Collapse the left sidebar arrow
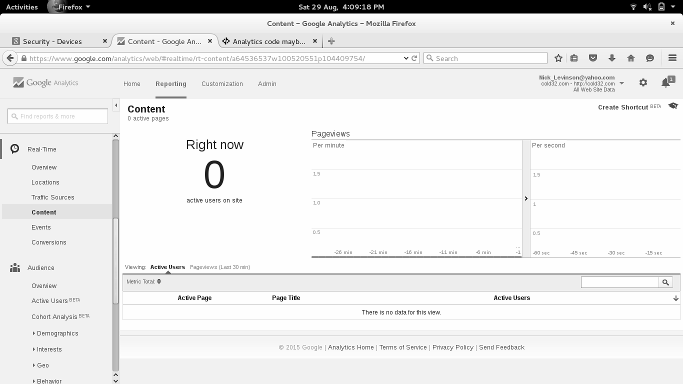The width and height of the screenshot is (683, 384). pos(116,105)
